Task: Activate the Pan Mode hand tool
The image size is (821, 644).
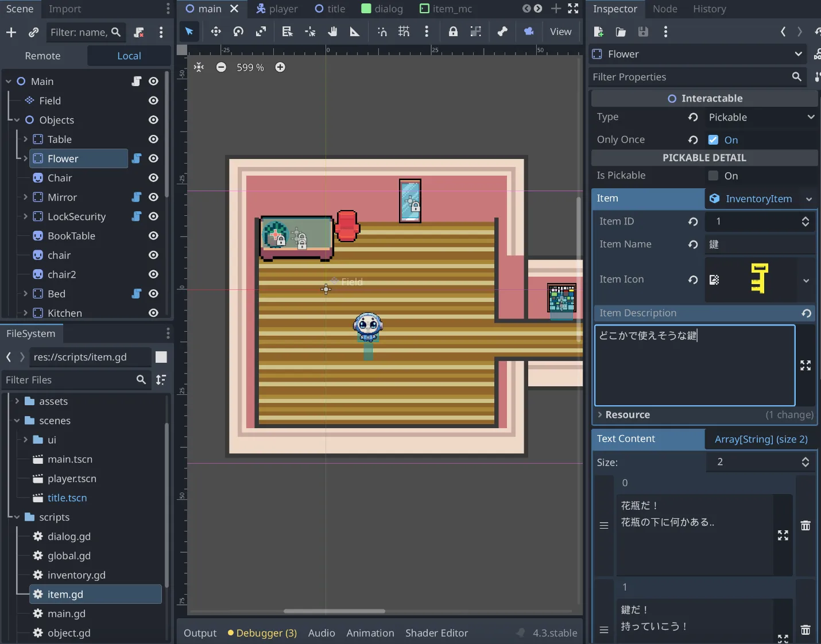Action: (332, 32)
